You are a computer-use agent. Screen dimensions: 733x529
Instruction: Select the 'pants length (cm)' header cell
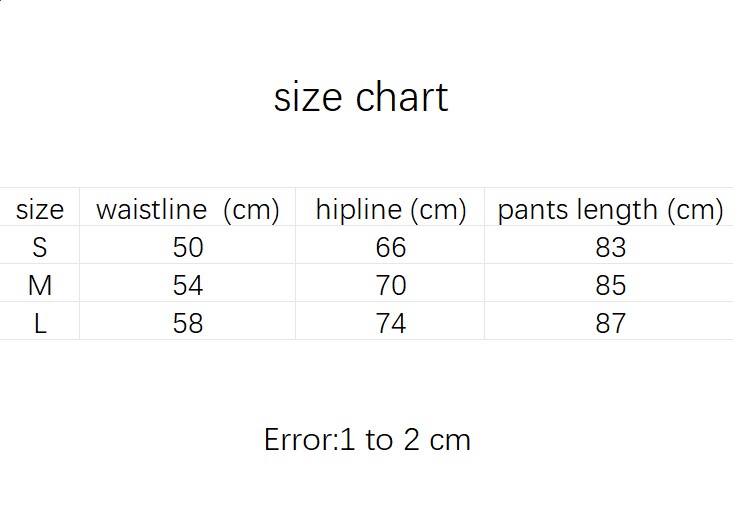click(610, 210)
